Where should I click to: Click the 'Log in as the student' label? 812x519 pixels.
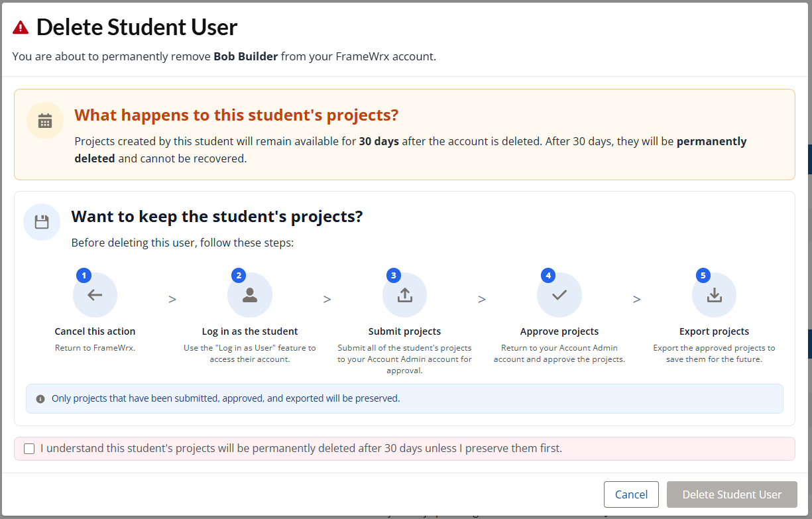pyautogui.click(x=250, y=331)
